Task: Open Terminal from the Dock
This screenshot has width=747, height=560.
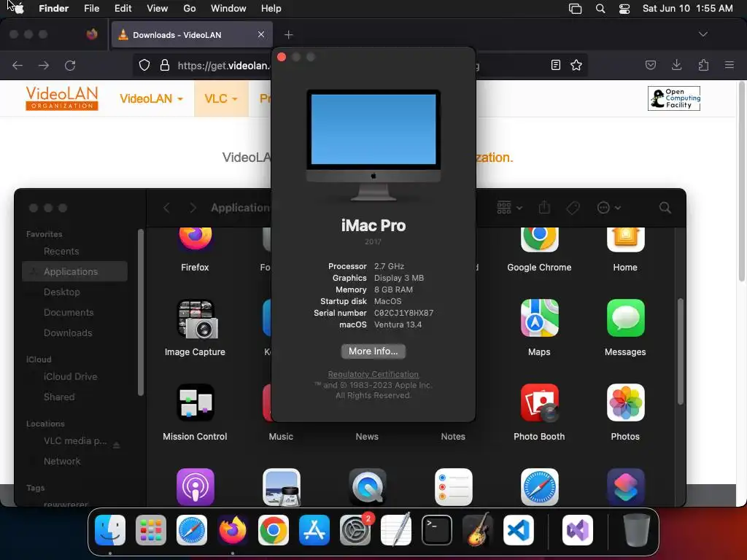Action: 437,530
